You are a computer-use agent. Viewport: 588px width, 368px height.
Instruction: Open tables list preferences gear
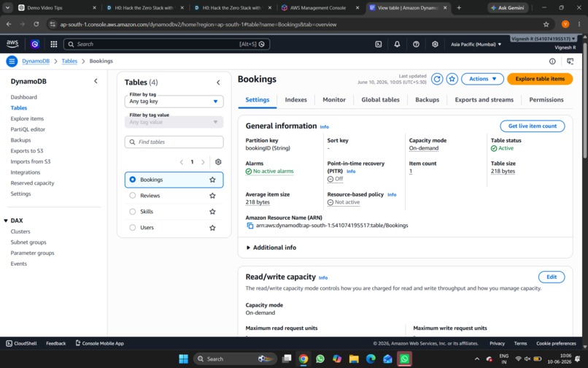click(218, 162)
